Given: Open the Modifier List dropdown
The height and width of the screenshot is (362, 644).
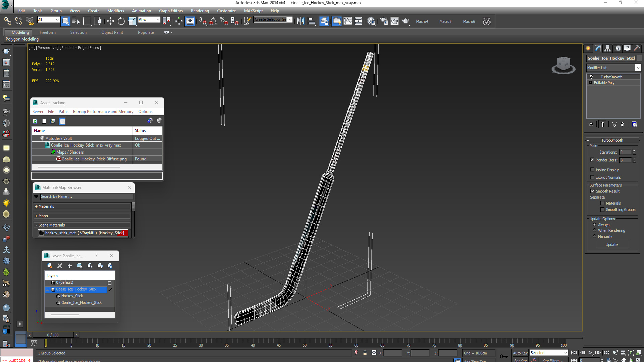Looking at the screenshot, I should click(x=638, y=68).
